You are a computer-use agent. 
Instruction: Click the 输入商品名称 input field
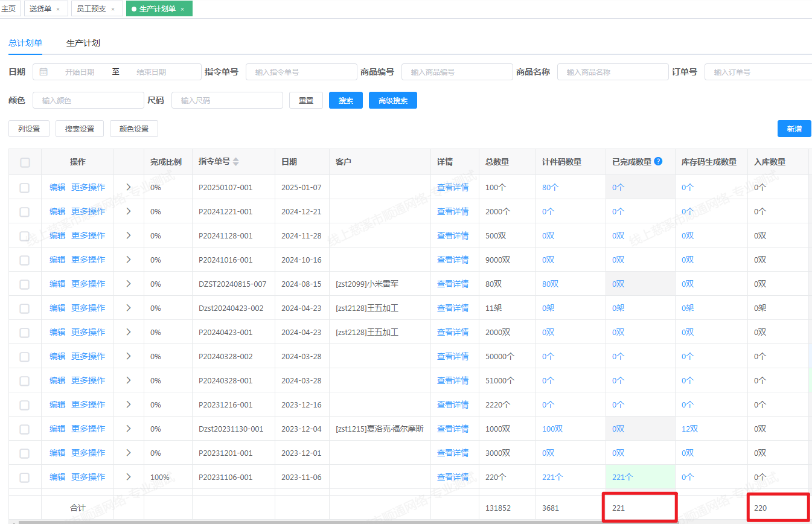(612, 72)
